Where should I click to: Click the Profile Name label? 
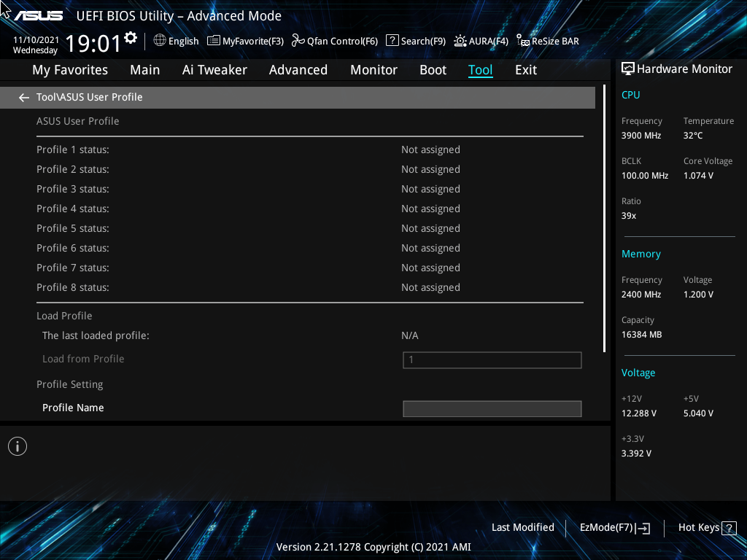(73, 408)
